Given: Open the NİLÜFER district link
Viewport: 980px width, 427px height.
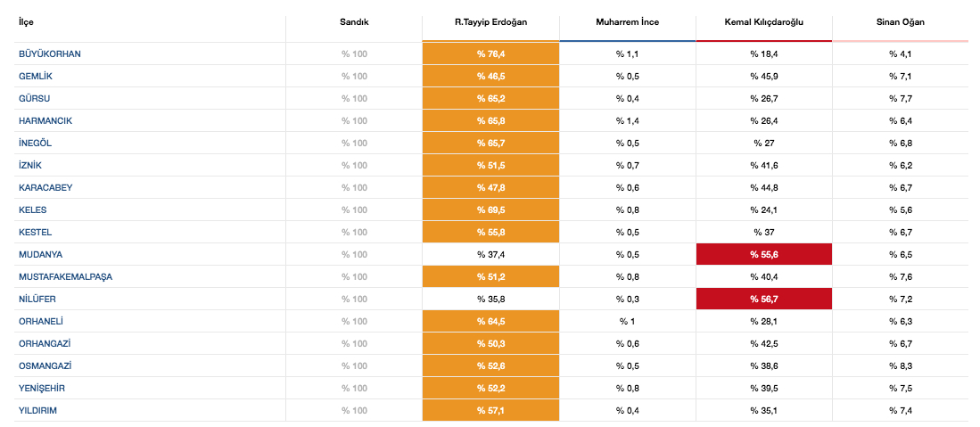Looking at the screenshot, I should pyautogui.click(x=38, y=300).
